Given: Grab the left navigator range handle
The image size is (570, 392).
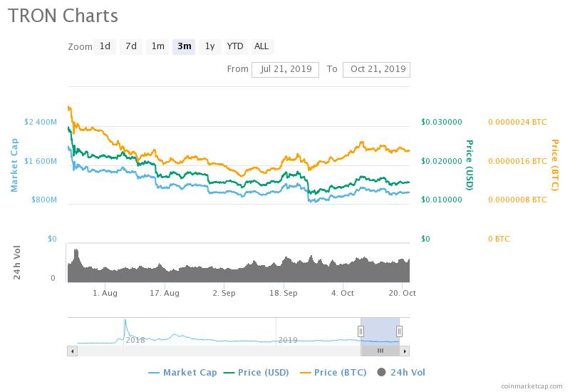Looking at the screenshot, I should point(361,331).
